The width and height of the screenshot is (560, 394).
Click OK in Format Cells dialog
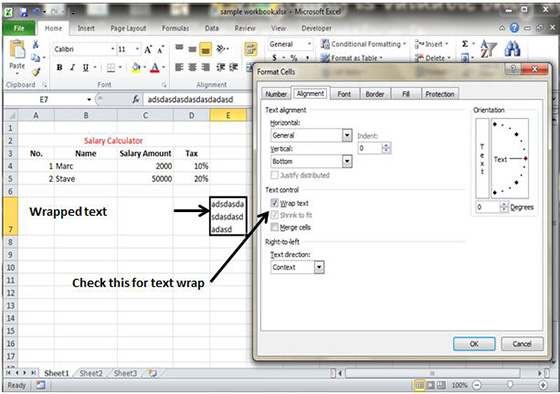474,344
